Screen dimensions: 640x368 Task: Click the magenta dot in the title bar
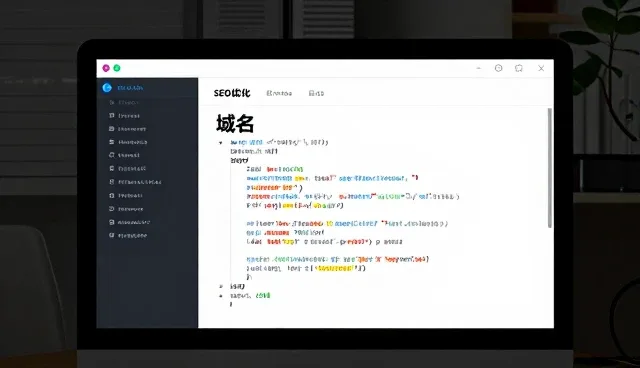tap(106, 68)
